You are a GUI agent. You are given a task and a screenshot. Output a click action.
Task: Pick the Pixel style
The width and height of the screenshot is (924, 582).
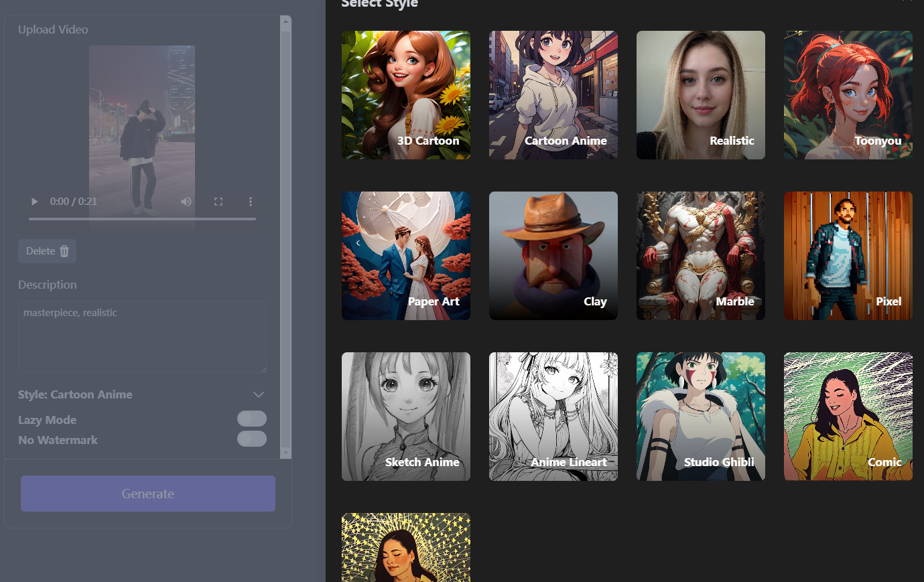point(848,256)
